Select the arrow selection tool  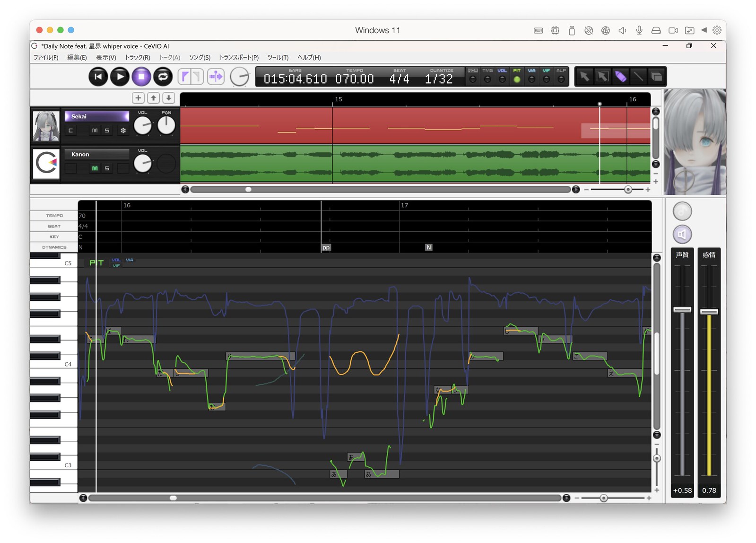[x=585, y=77]
